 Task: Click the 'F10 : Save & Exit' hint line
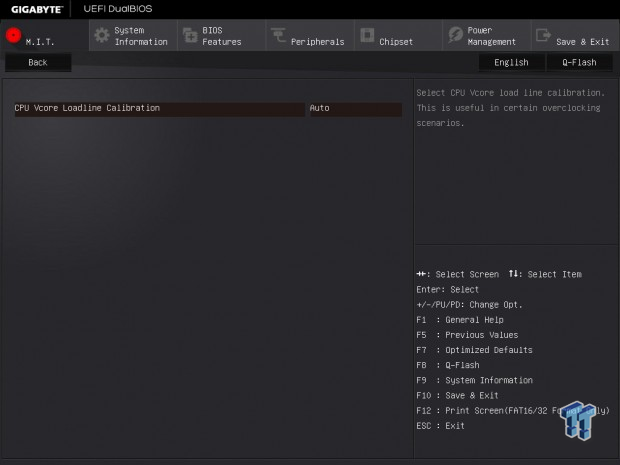coord(457,395)
